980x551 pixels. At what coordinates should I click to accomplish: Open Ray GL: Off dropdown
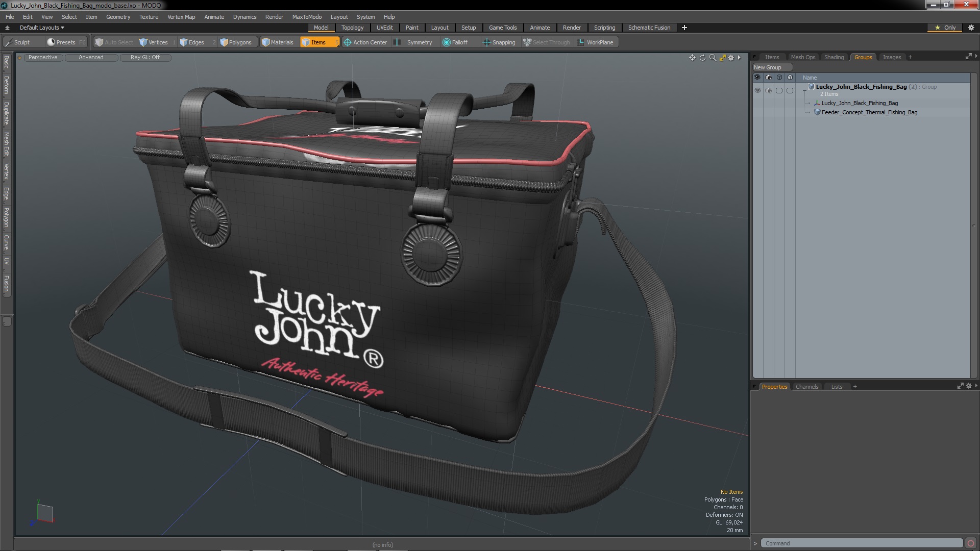tap(145, 58)
